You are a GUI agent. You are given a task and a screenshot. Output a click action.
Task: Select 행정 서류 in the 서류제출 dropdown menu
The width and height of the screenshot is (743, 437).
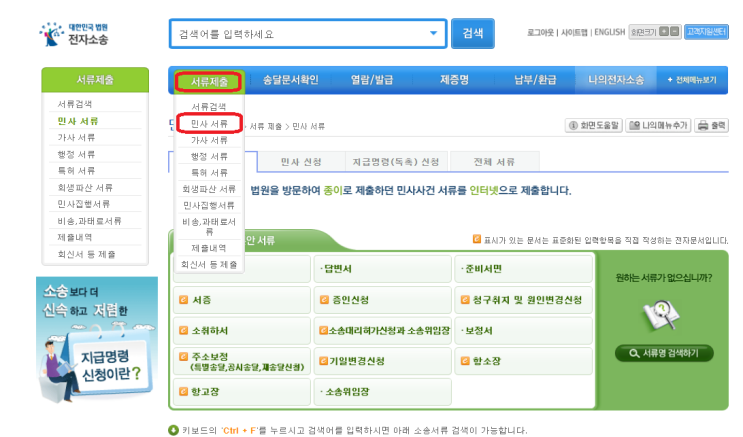pos(209,156)
